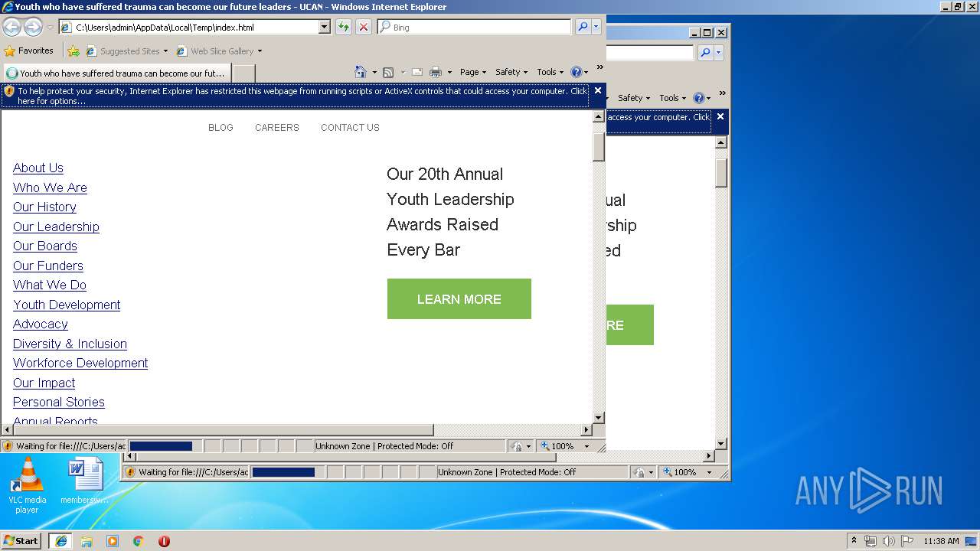Image resolution: width=980 pixels, height=551 pixels.
Task: Click the Add to Favorites Bar icon
Action: (x=73, y=51)
